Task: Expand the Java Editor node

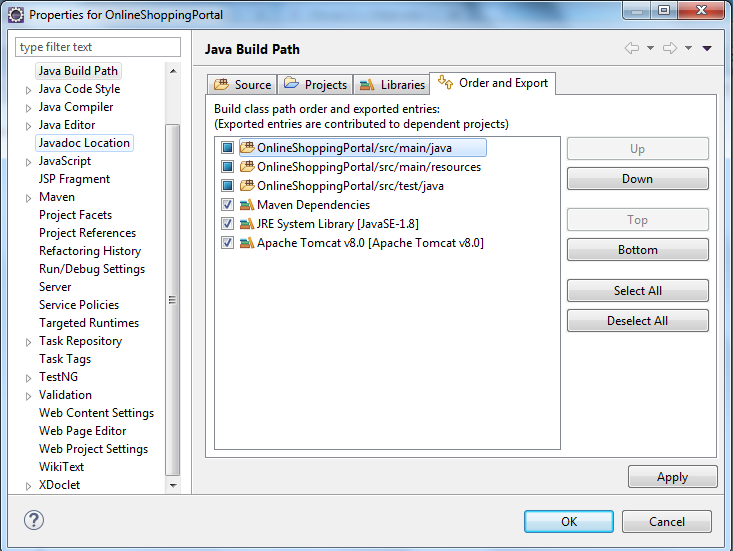Action: coord(29,126)
